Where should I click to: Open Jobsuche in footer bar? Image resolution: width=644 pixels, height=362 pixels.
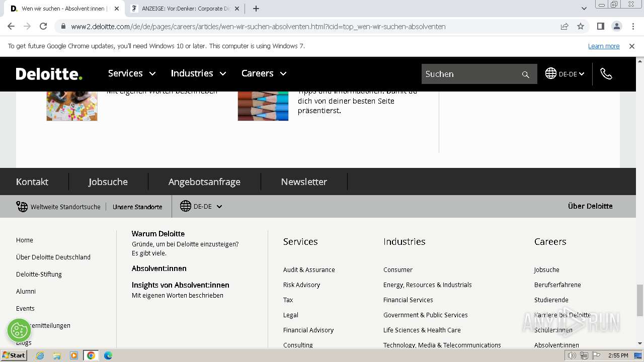(108, 182)
